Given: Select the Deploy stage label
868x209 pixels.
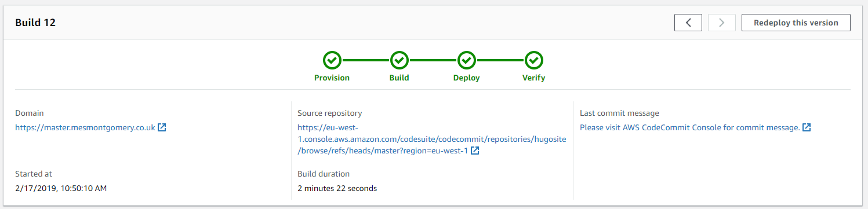Looking at the screenshot, I should [x=467, y=78].
